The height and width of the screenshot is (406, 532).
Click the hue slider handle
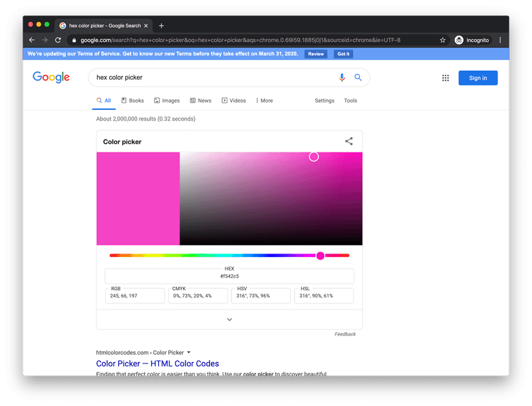[321, 256]
